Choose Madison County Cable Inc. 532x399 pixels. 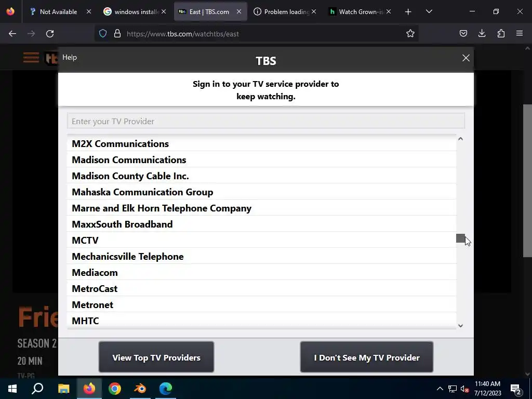pos(261,176)
